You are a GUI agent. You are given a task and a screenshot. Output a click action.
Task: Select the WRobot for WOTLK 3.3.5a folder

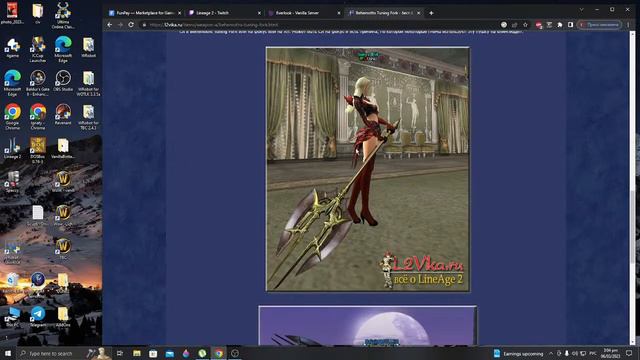pyautogui.click(x=88, y=83)
